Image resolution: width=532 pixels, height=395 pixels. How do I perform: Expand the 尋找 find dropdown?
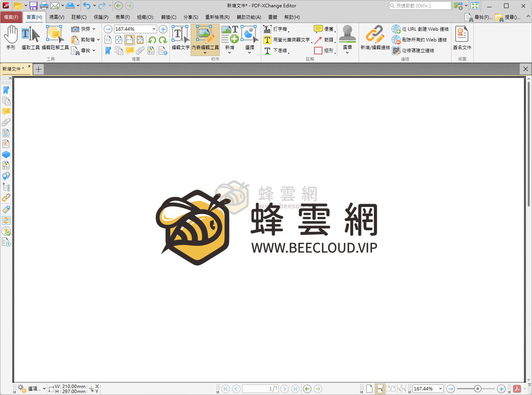coord(94,50)
